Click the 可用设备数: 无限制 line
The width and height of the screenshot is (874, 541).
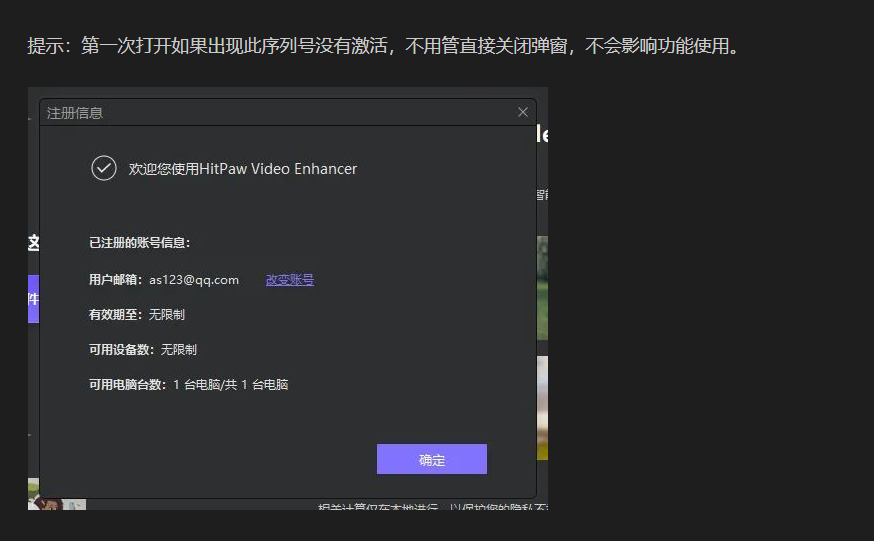143,349
